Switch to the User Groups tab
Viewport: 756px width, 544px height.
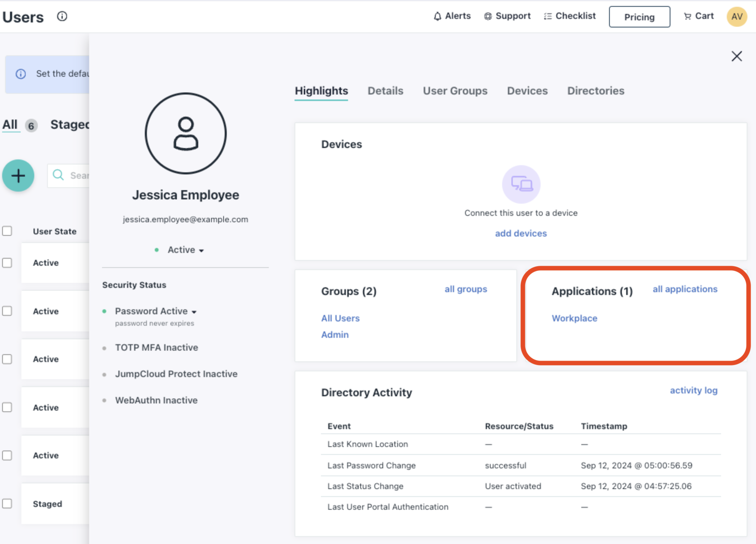[x=455, y=91]
